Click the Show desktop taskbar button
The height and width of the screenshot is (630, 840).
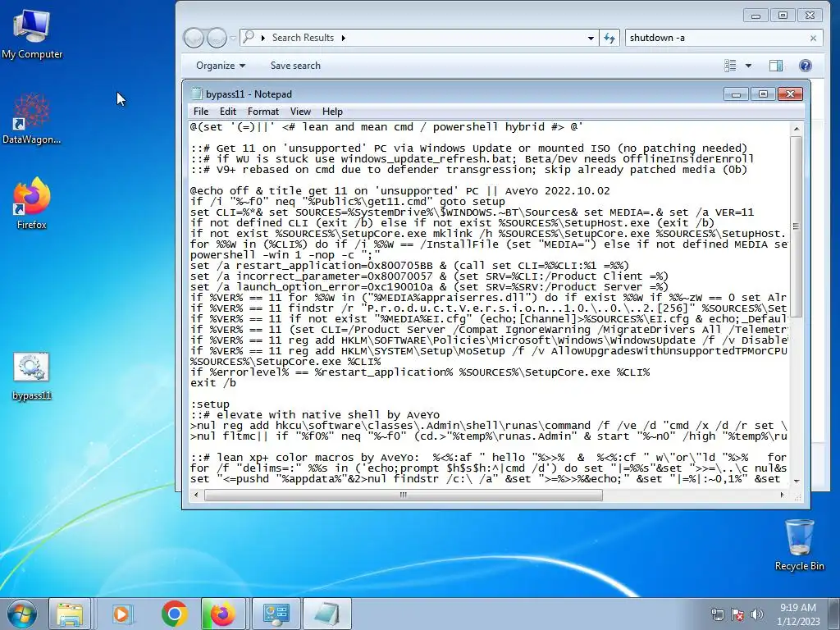(x=836, y=614)
